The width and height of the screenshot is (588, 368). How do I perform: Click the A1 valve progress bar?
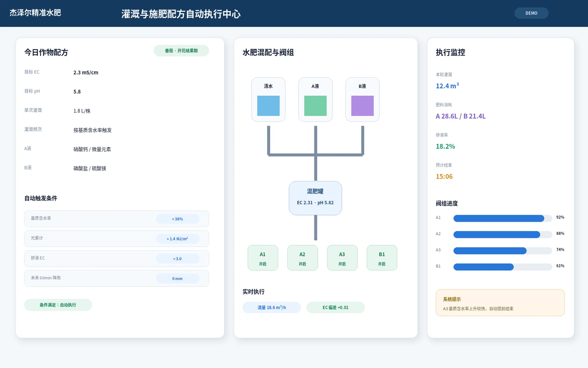coord(503,218)
